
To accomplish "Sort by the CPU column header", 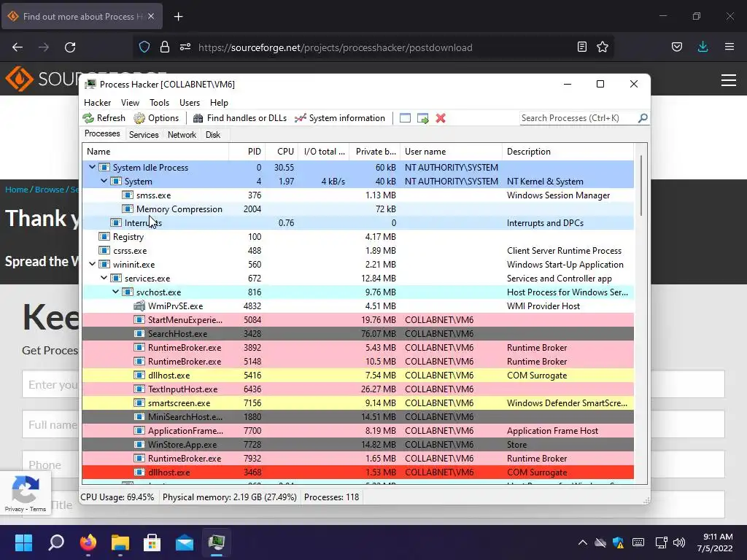I will click(282, 152).
